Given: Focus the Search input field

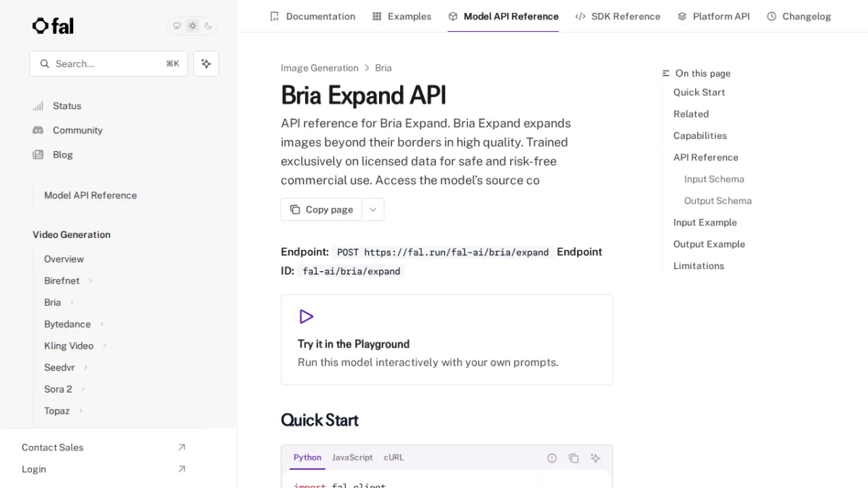Looking at the screenshot, I should point(109,64).
